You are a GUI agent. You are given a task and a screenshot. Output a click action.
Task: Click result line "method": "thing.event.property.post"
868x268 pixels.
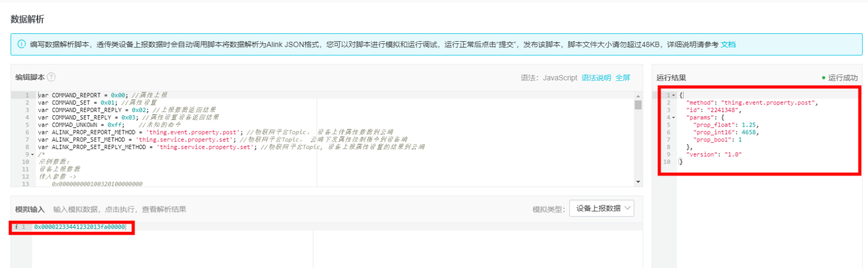click(x=752, y=103)
